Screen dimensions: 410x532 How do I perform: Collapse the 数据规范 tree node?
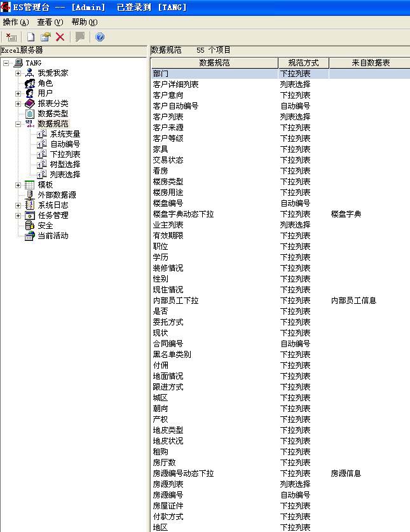pos(18,124)
